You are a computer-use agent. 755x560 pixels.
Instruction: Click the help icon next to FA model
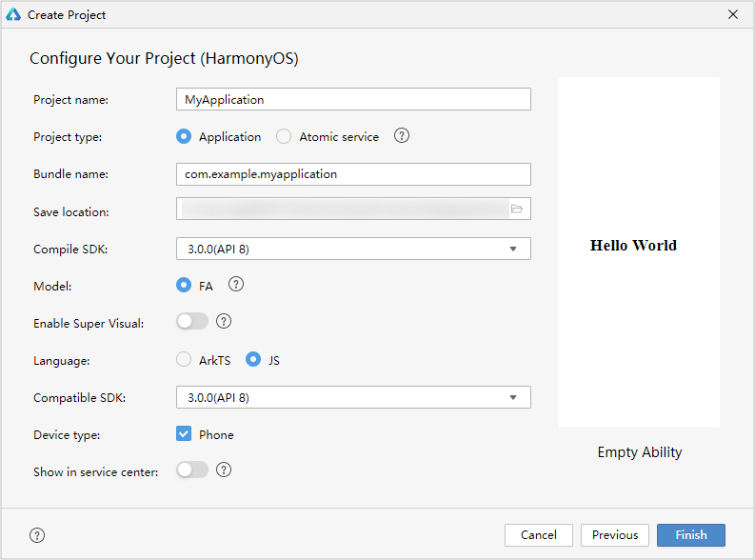click(236, 285)
